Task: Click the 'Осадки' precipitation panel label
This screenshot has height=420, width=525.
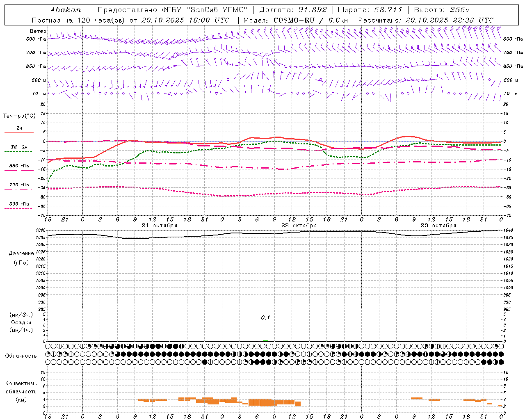Action: [21, 322]
